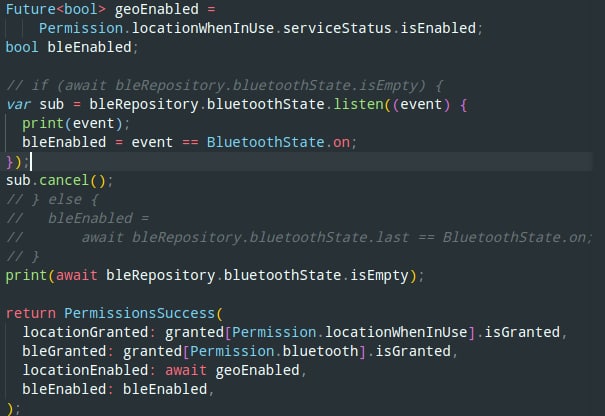The image size is (605, 416).
Task: Click Permission.bluetooth index expression
Action: pyautogui.click(x=274, y=351)
